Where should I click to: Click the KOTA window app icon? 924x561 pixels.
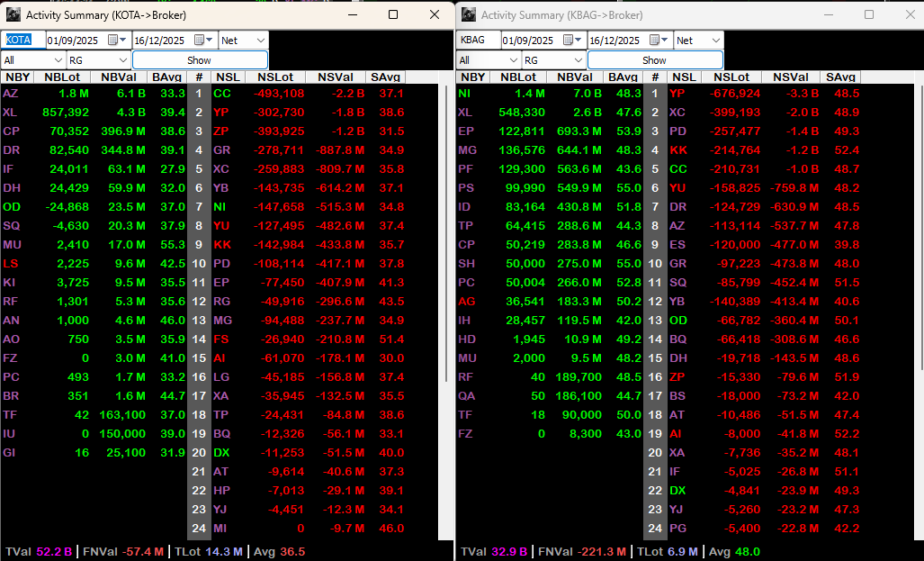point(13,14)
